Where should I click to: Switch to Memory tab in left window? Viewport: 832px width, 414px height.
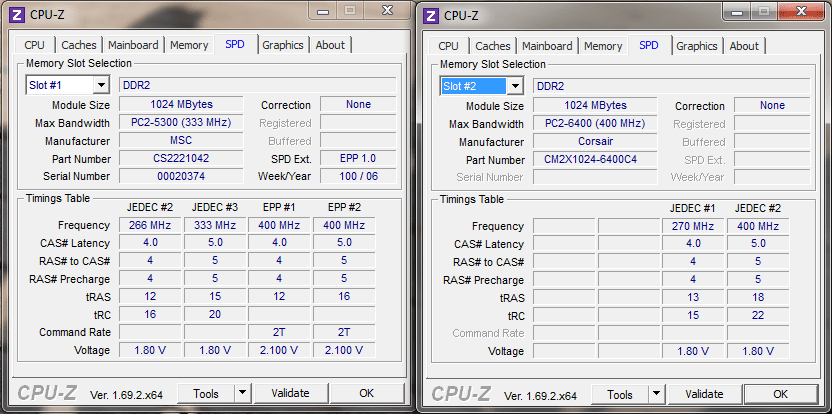[x=189, y=45]
